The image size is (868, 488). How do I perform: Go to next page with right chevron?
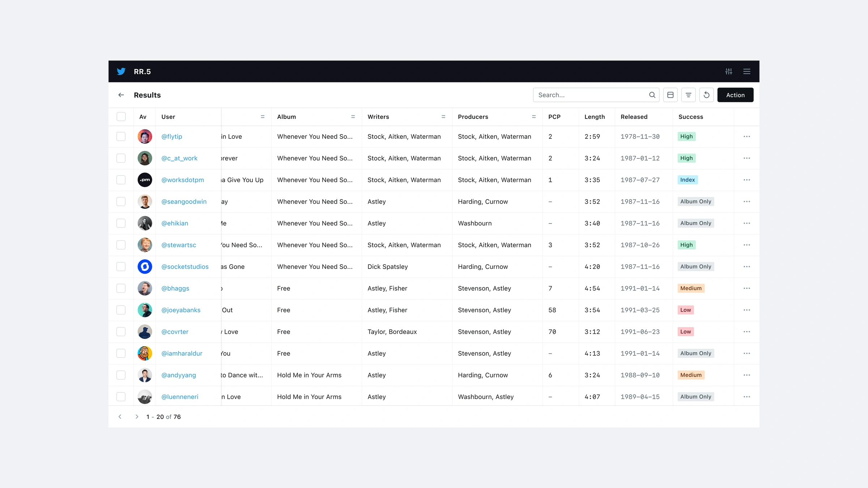point(137,416)
